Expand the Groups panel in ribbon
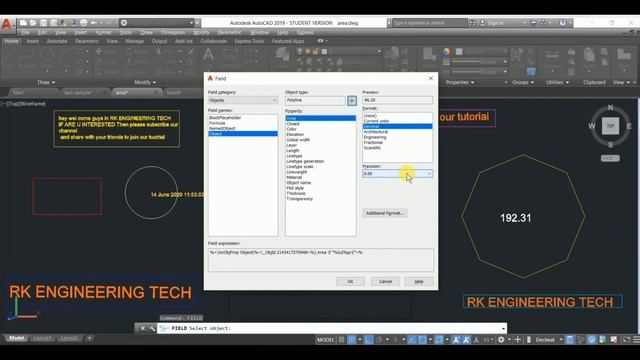The height and width of the screenshot is (360, 640). (x=523, y=82)
